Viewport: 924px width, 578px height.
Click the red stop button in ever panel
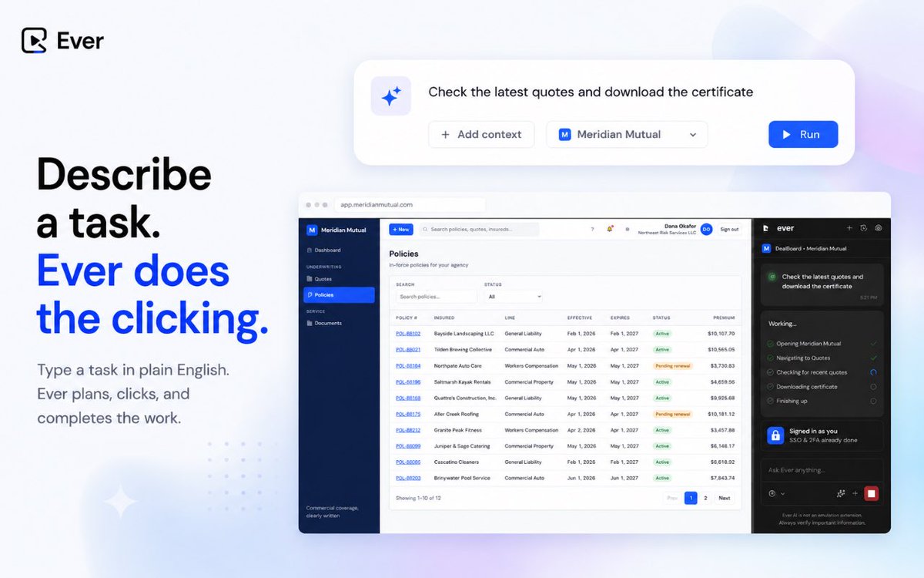[x=871, y=493]
